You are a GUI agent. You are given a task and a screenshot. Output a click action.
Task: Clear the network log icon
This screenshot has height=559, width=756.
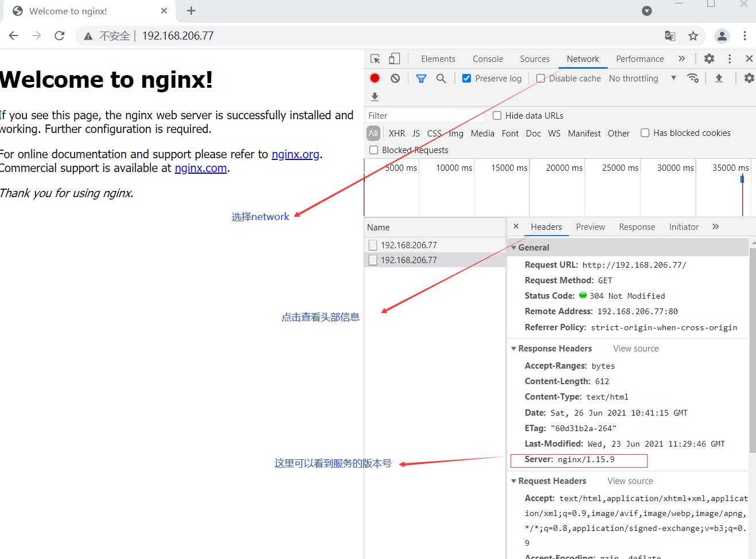coord(395,79)
